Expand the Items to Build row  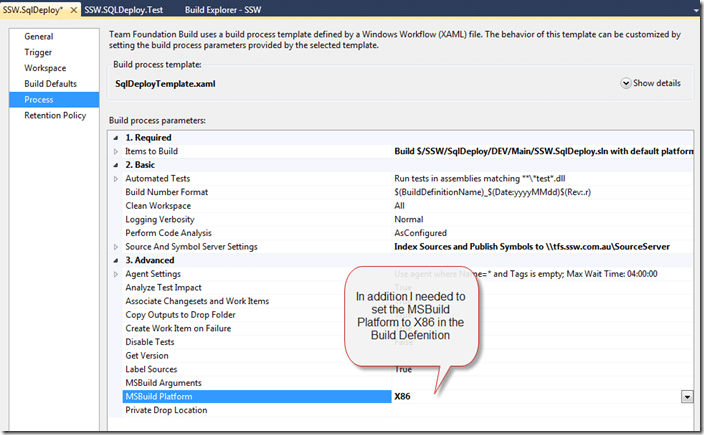coord(116,152)
